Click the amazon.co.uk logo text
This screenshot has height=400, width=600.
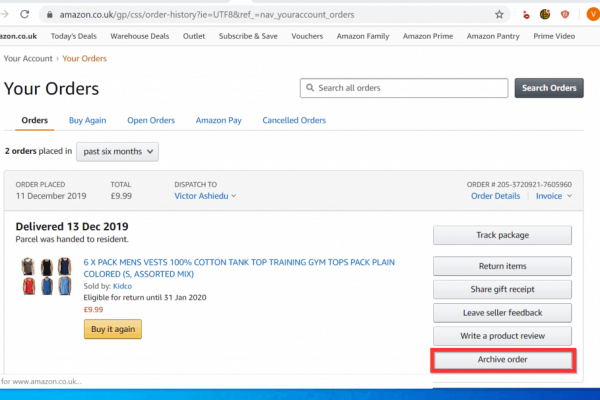click(x=18, y=36)
